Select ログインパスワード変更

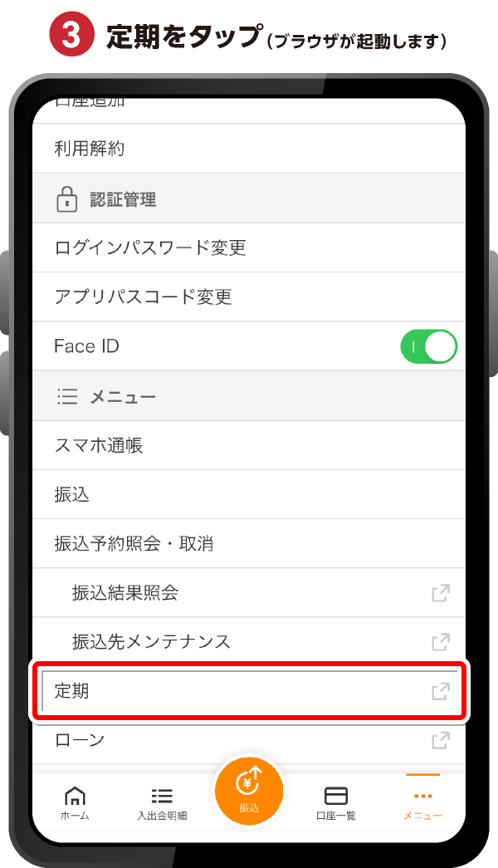tap(249, 248)
